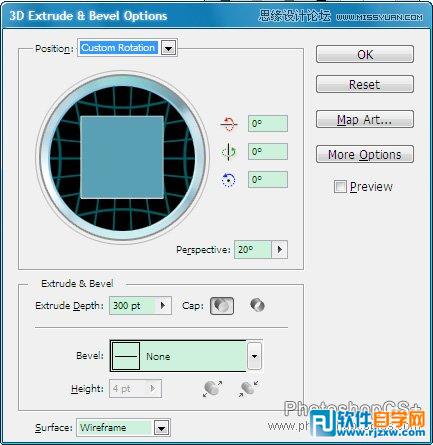The height and width of the screenshot is (445, 433).
Task: Click the Y-axis rotation icon
Action: point(229,152)
